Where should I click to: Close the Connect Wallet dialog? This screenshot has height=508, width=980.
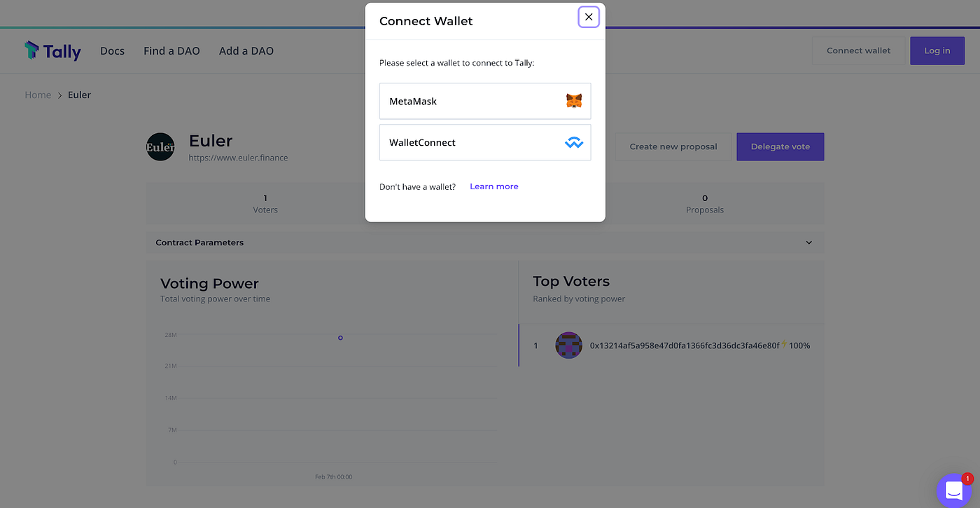click(x=589, y=18)
